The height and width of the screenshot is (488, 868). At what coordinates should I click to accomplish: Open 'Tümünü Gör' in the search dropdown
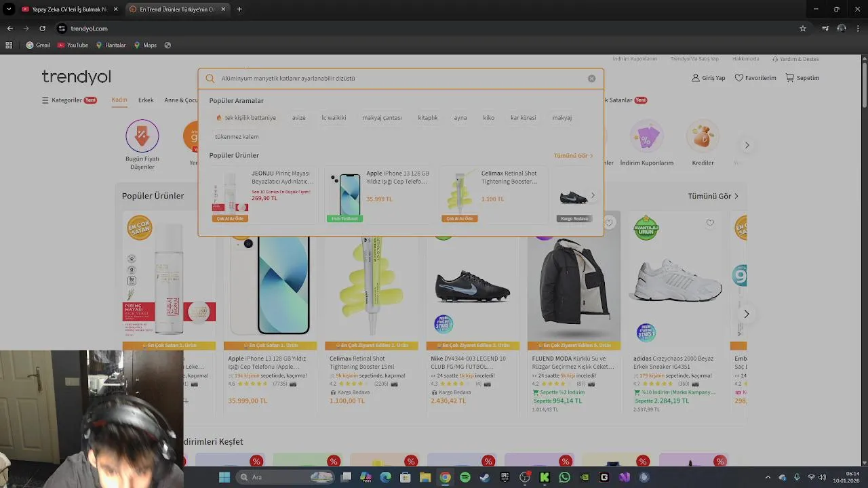coord(574,156)
